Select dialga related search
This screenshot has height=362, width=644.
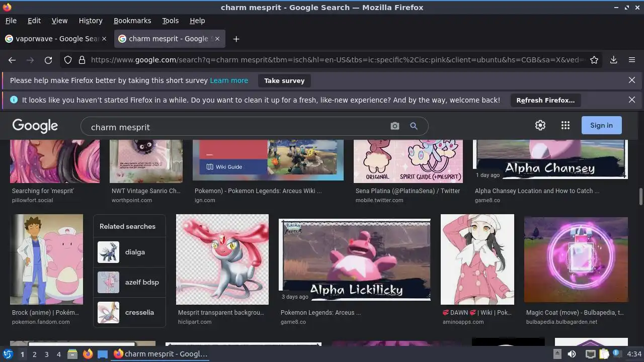coord(129,252)
